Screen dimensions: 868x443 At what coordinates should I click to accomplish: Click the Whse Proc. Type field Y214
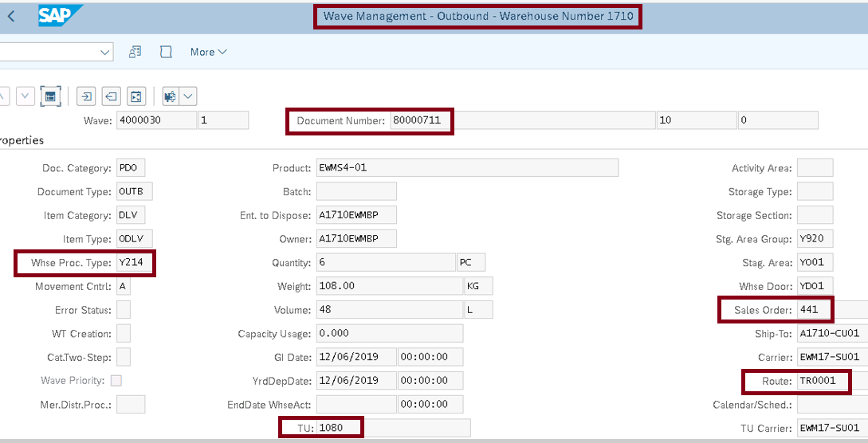134,263
